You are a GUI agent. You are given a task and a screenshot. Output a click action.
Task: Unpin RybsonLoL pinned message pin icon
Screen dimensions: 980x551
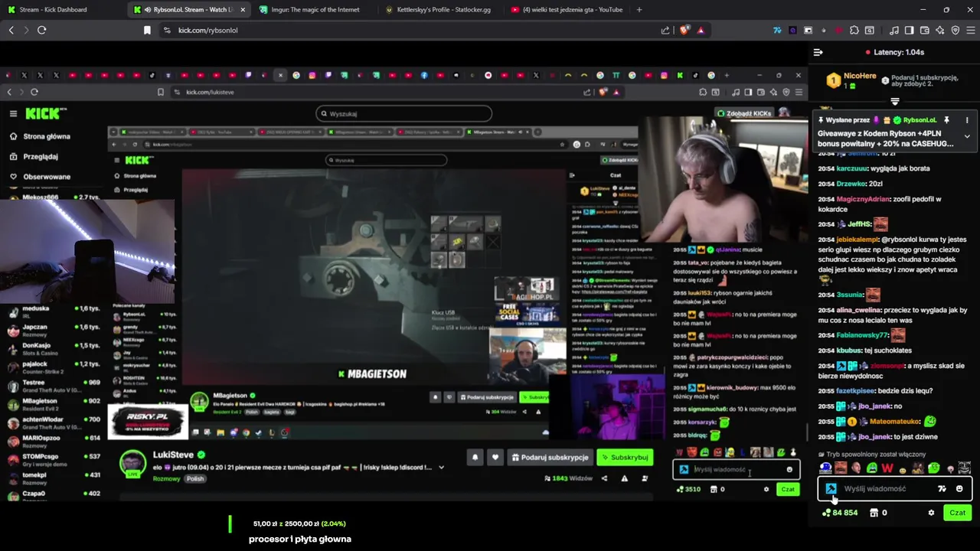(x=946, y=120)
